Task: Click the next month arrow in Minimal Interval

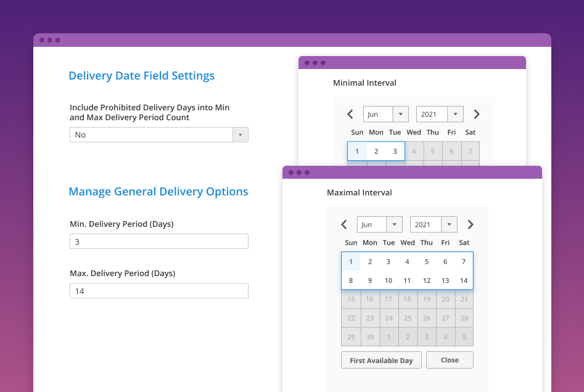Action: coord(476,114)
